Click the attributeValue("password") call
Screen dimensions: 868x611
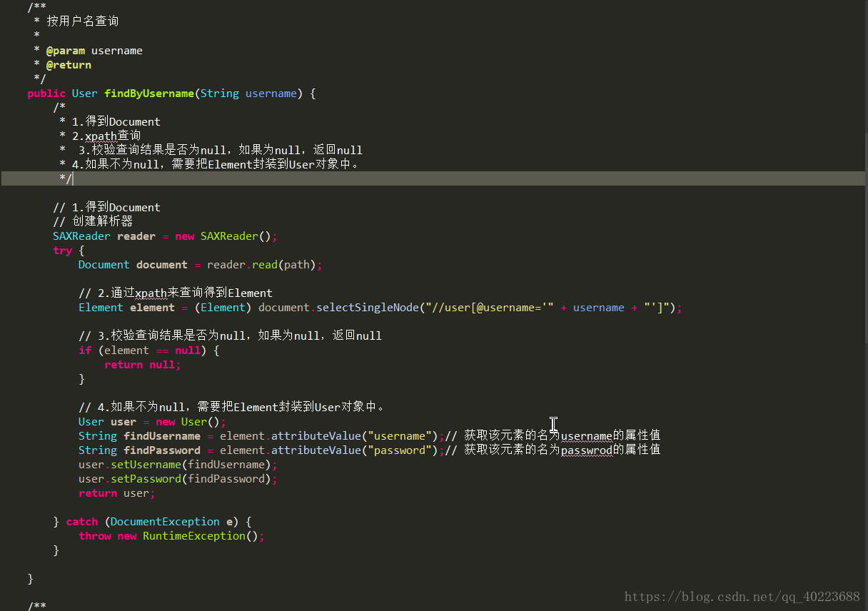click(x=353, y=450)
